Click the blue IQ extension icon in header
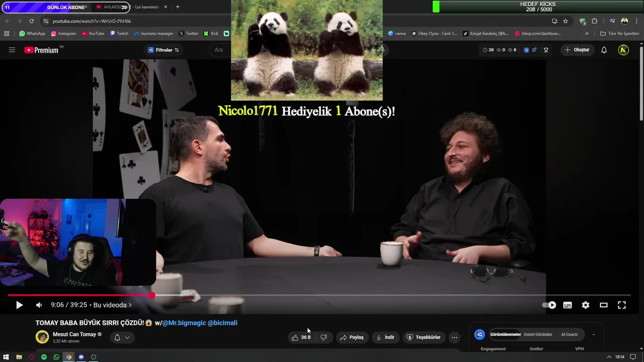This screenshot has height=362, width=644. coord(526,50)
